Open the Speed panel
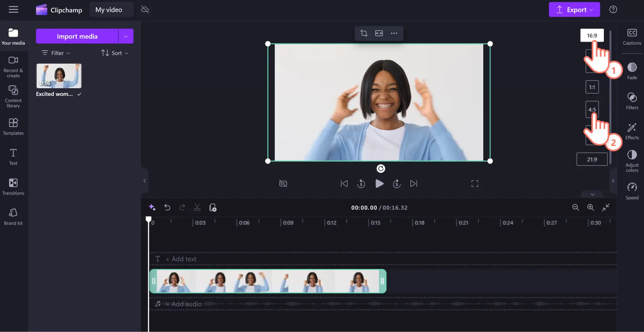The width and height of the screenshot is (644, 332). [632, 191]
